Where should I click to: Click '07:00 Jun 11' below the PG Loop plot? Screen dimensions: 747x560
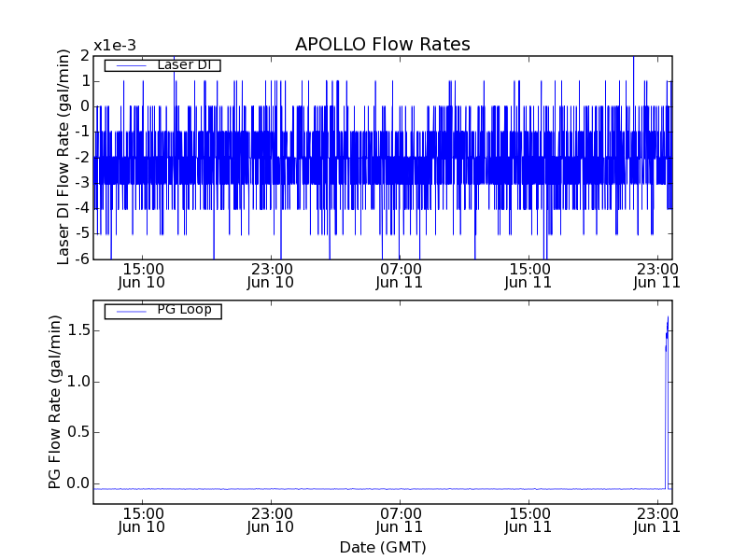pyautogui.click(x=400, y=521)
